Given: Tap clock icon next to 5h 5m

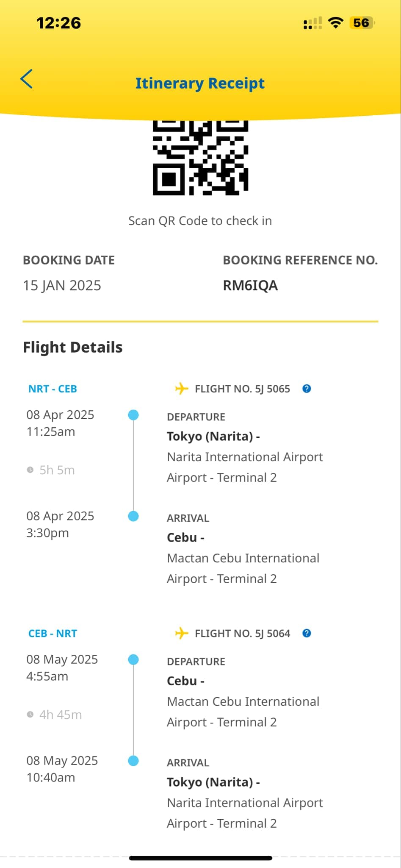Looking at the screenshot, I should (x=30, y=470).
